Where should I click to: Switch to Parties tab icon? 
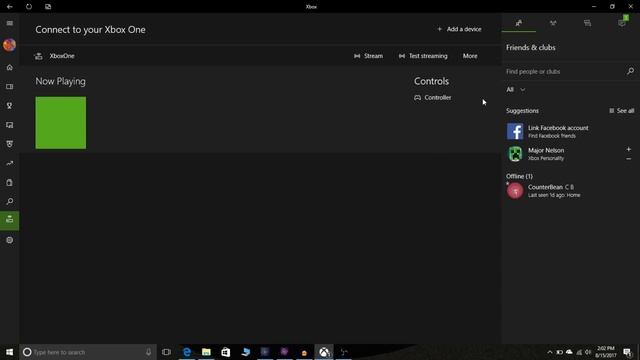point(553,23)
